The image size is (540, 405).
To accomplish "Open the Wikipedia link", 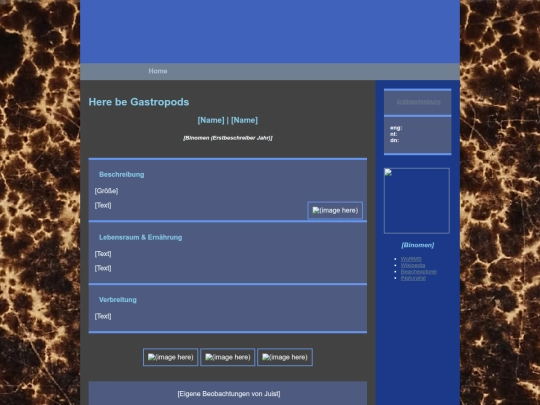I will pos(413,266).
